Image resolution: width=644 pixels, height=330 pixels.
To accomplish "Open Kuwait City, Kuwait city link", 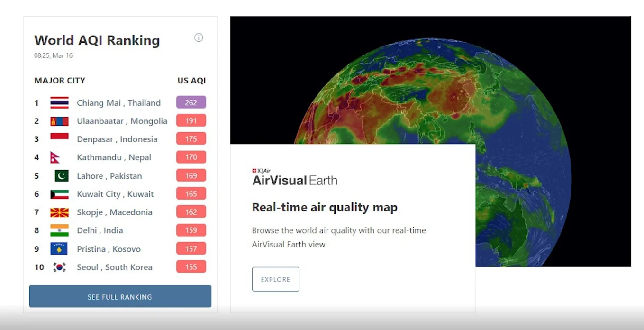I will (x=116, y=194).
